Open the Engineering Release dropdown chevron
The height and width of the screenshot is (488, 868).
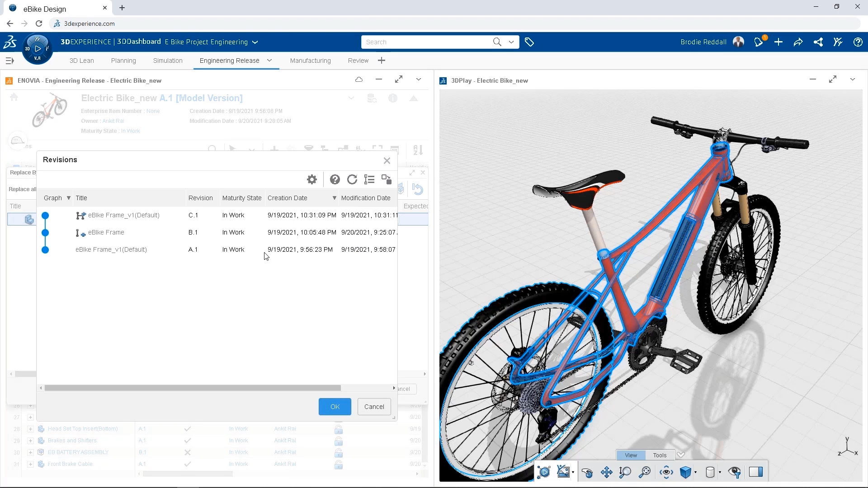(x=269, y=60)
